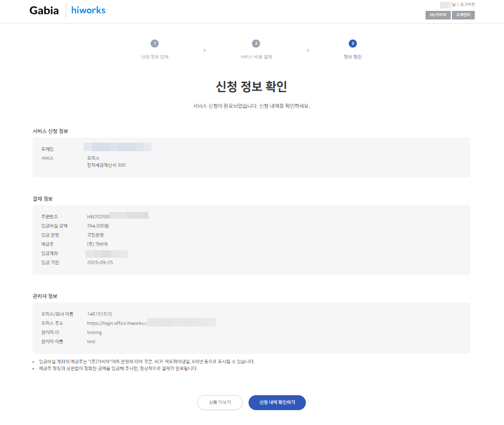Click the 신청 정보 확인 heading
Image resolution: width=504 pixels, height=425 pixels.
click(x=251, y=86)
